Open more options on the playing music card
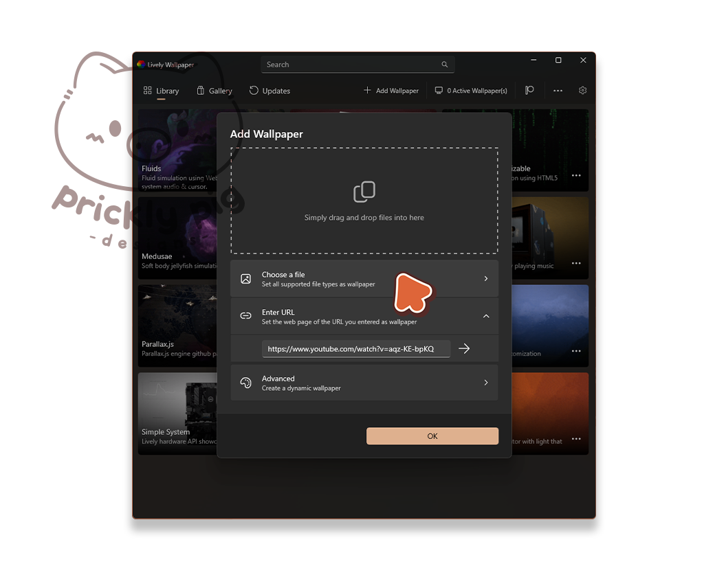The image size is (704, 588). pyautogui.click(x=576, y=263)
